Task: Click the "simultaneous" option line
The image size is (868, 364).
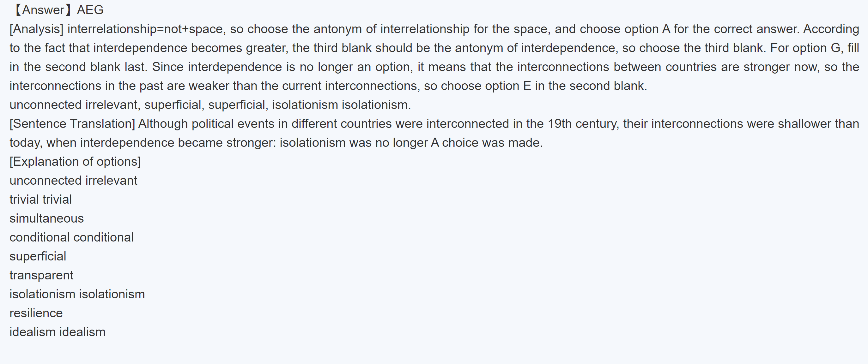Action: click(46, 218)
